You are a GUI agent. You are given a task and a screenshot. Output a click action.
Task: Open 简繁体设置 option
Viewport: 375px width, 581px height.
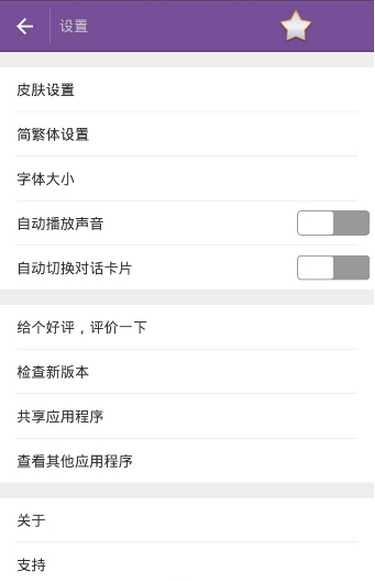[x=187, y=134]
